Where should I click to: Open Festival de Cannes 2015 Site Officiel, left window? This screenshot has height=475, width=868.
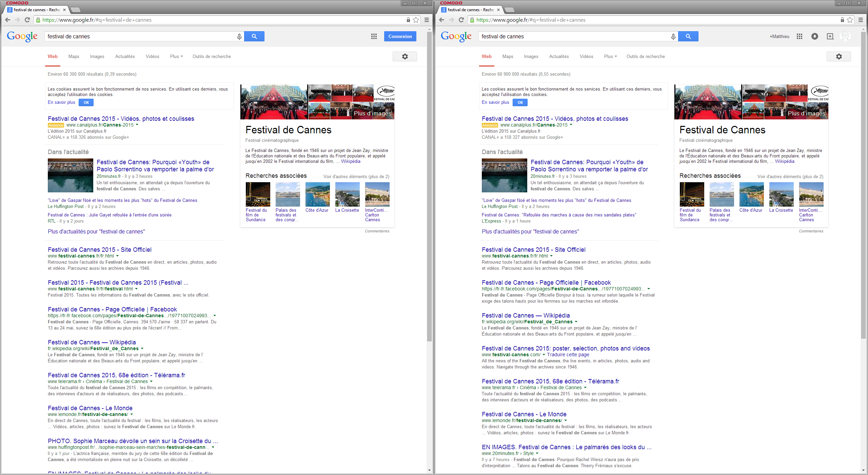point(99,250)
